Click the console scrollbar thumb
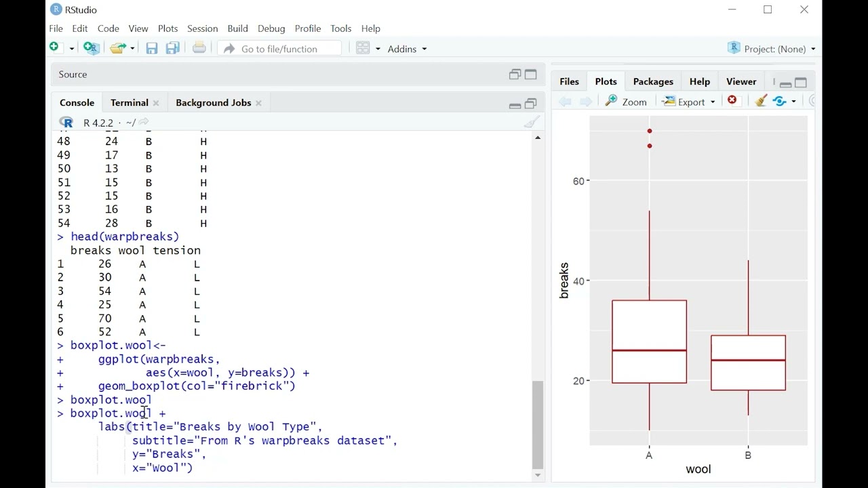Image resolution: width=868 pixels, height=488 pixels. coord(538,424)
